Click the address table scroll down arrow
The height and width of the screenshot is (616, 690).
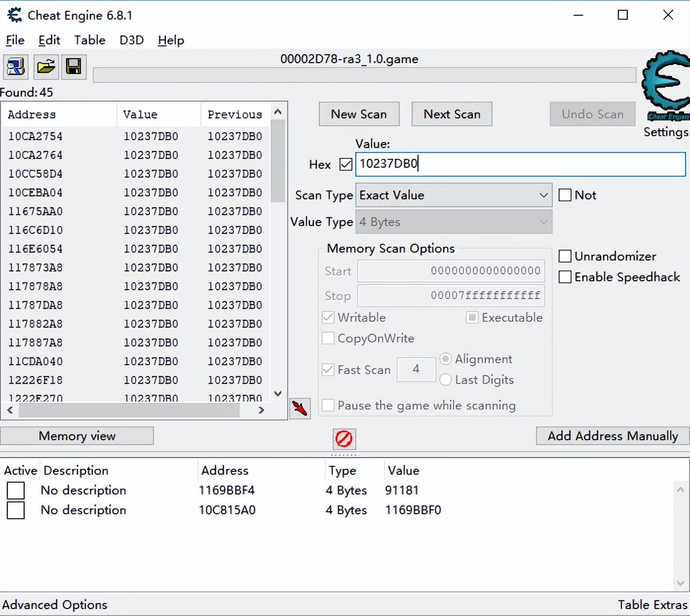(681, 583)
